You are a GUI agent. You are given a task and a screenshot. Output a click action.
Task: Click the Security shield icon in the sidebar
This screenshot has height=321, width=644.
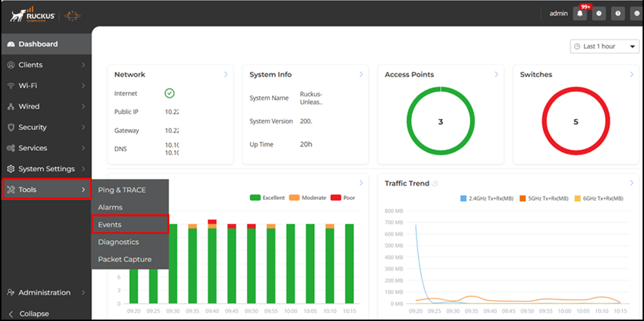coord(11,128)
